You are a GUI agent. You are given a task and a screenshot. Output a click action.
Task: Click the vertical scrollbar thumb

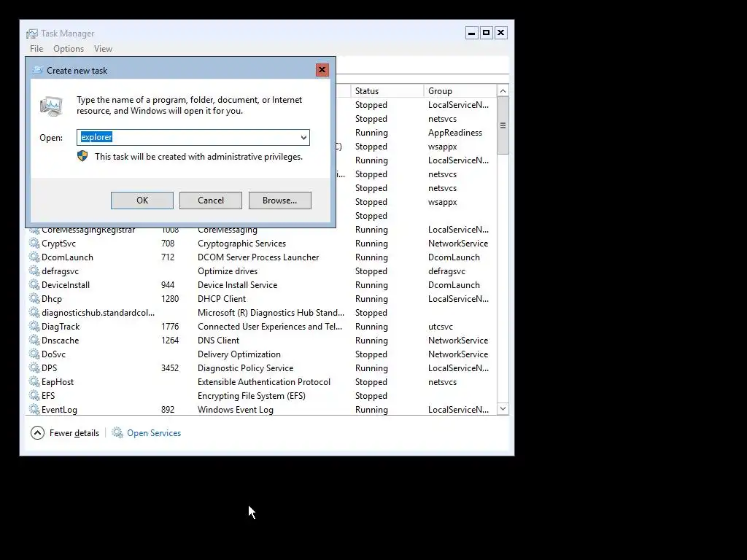pos(503,125)
